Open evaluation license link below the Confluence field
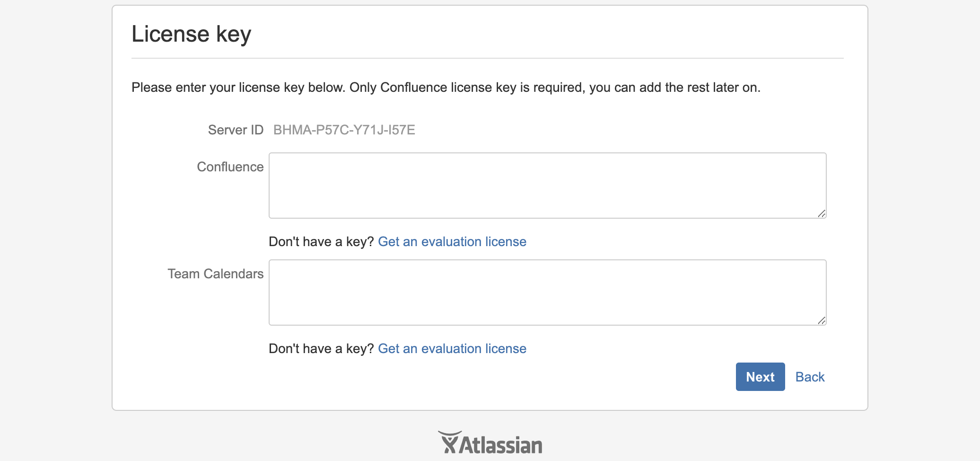Viewport: 980px width, 461px height. click(x=452, y=242)
